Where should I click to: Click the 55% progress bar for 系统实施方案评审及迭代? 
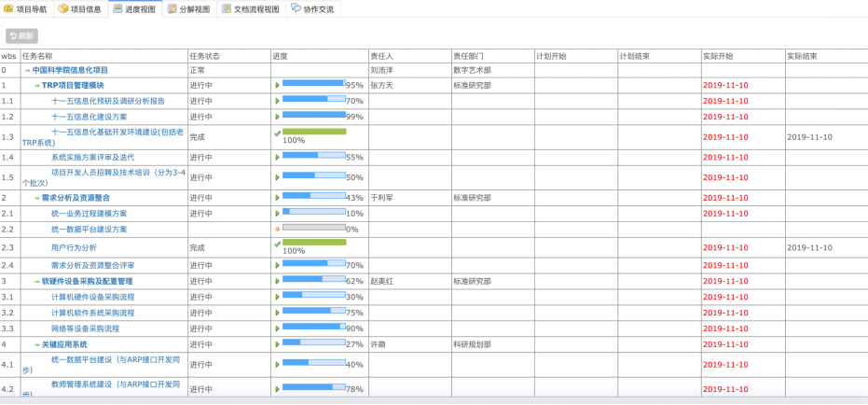coord(313,157)
